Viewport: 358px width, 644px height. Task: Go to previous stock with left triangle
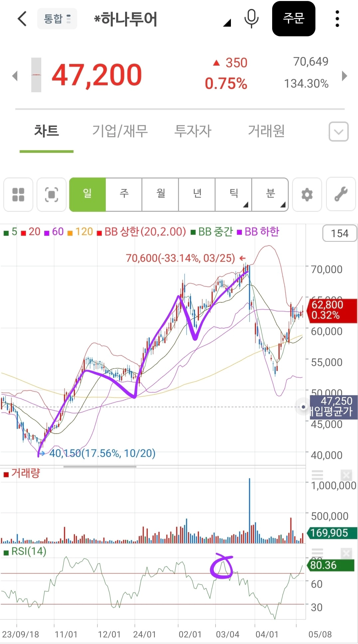pyautogui.click(x=15, y=76)
